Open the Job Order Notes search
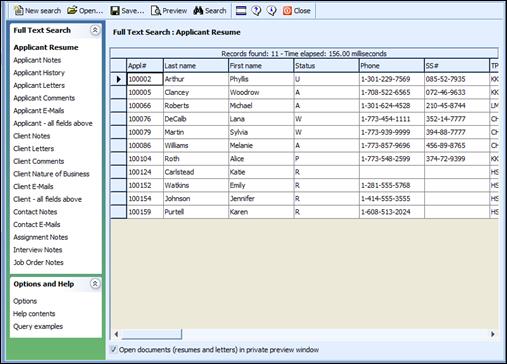 pyautogui.click(x=38, y=263)
